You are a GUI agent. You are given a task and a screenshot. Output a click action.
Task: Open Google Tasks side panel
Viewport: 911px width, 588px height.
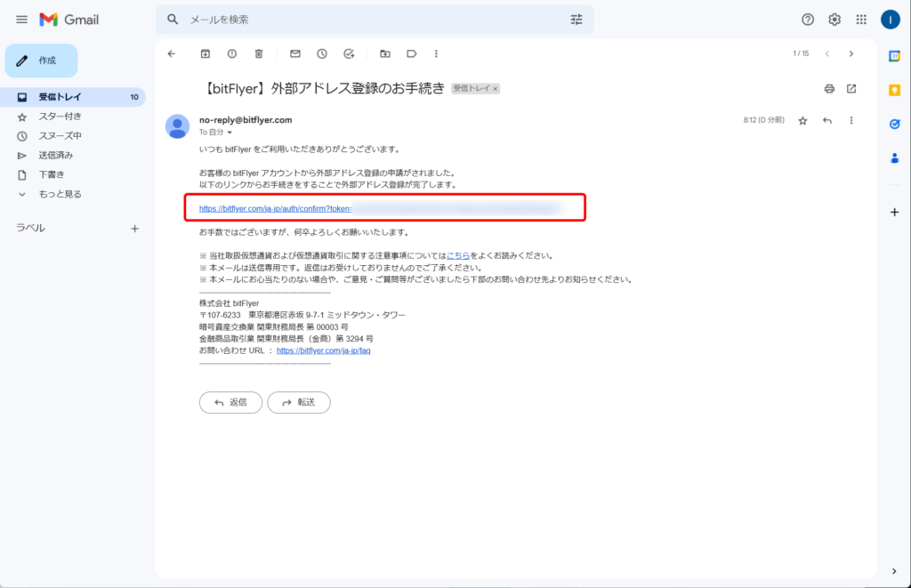(x=894, y=124)
